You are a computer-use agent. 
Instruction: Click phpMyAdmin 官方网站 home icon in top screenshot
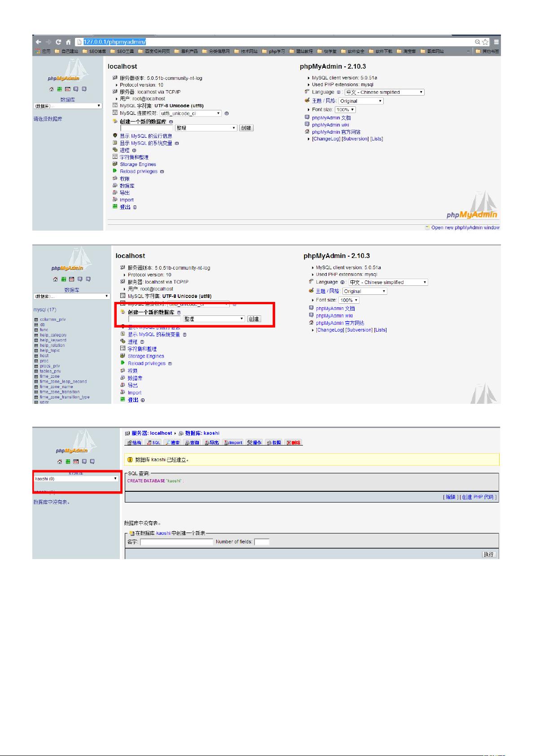(307, 131)
